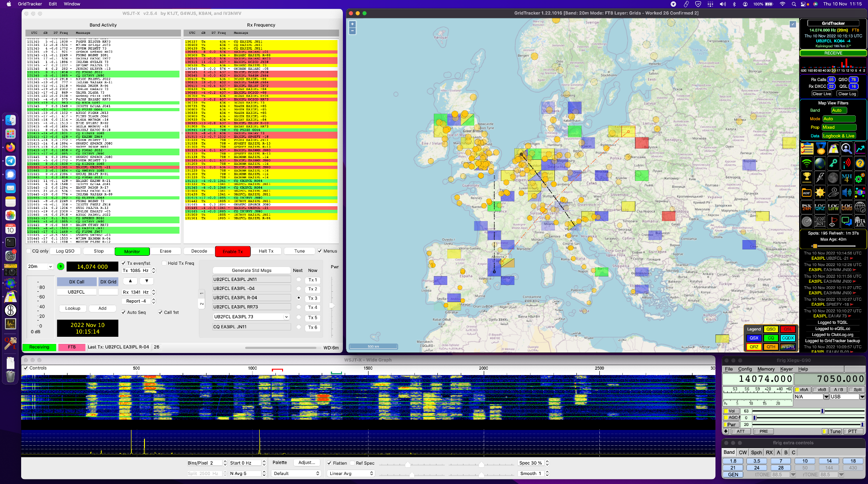Toggle the Controls checkbox in Wide Graph
This screenshot has height=484, width=868.
tap(26, 368)
